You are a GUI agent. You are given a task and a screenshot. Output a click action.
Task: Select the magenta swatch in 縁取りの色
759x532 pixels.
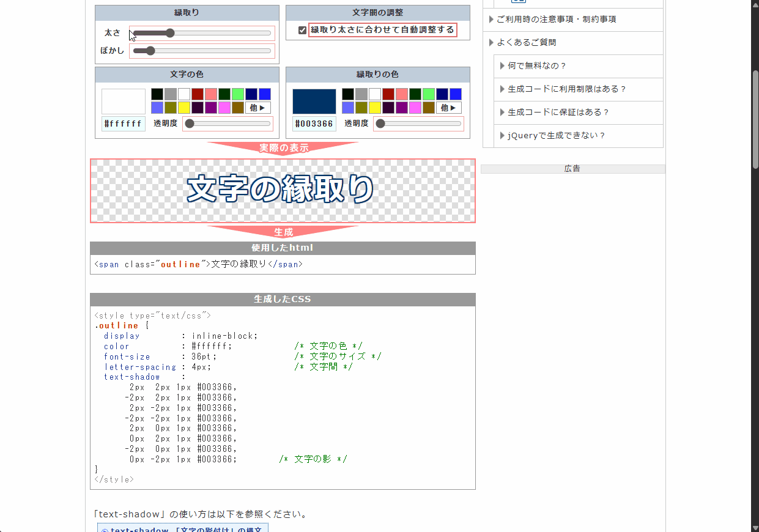(x=415, y=108)
